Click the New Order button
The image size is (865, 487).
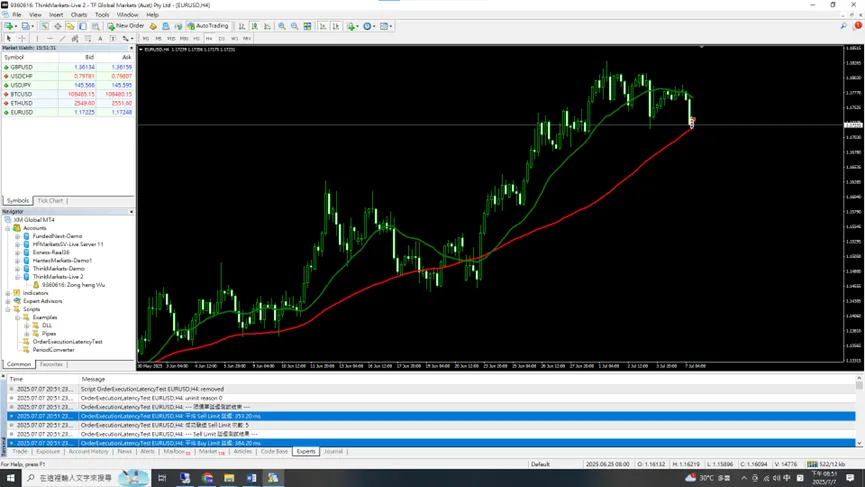click(x=126, y=26)
